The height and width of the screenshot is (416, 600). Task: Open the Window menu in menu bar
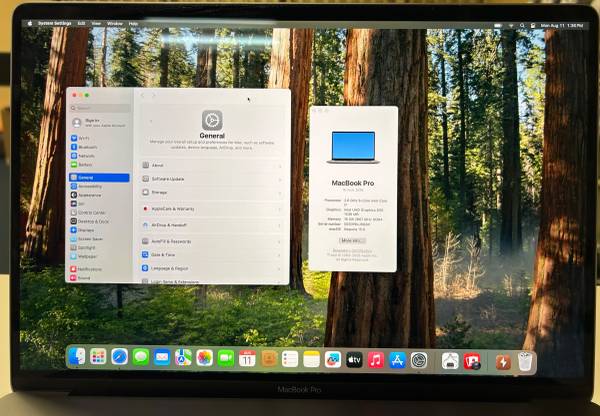coord(114,22)
